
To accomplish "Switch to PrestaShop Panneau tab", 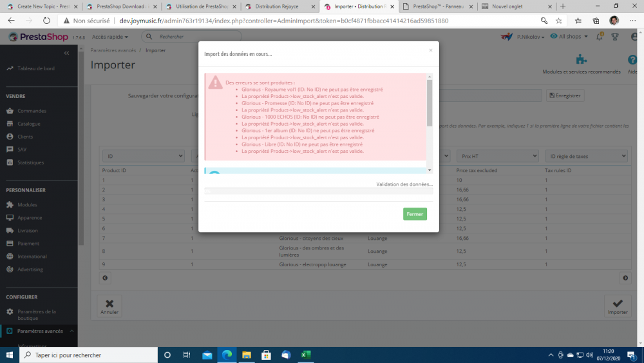I will [x=438, y=6].
